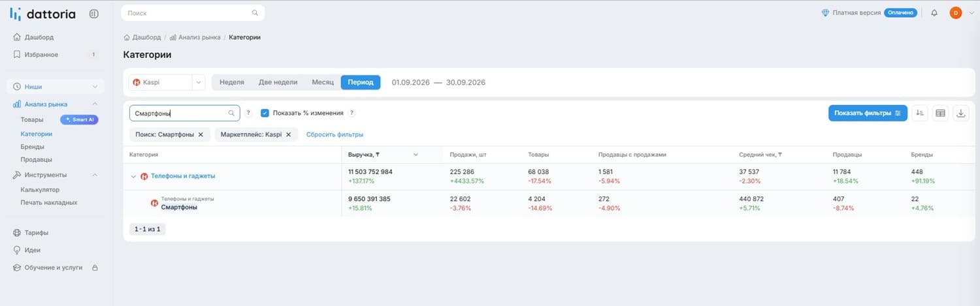Click the Smart AI badge
Image resolution: width=980 pixels, height=306 pixels.
(x=79, y=119)
